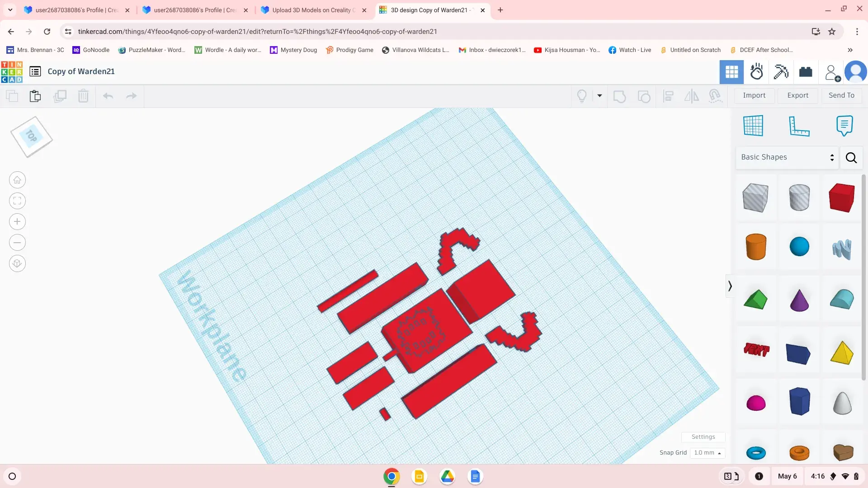868x488 pixels.
Task: Pick the red Box shape
Action: coord(841,197)
